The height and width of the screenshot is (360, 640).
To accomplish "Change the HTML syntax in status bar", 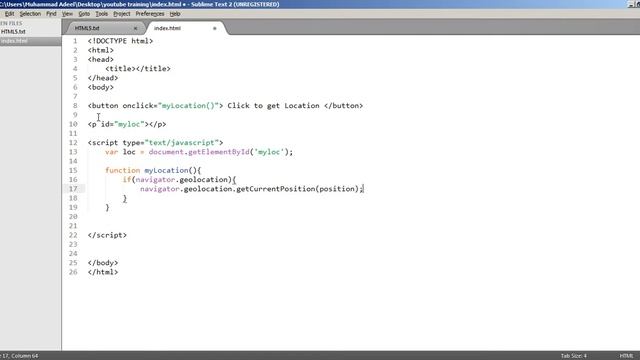I will click(x=626, y=356).
